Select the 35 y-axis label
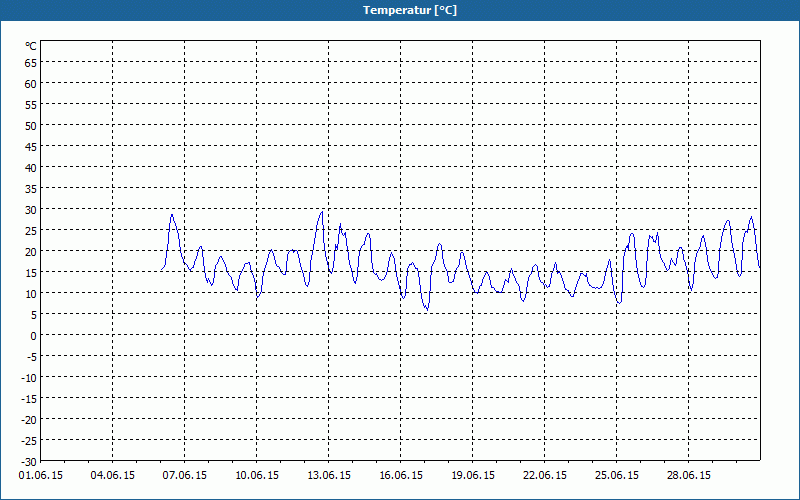 tap(30, 189)
